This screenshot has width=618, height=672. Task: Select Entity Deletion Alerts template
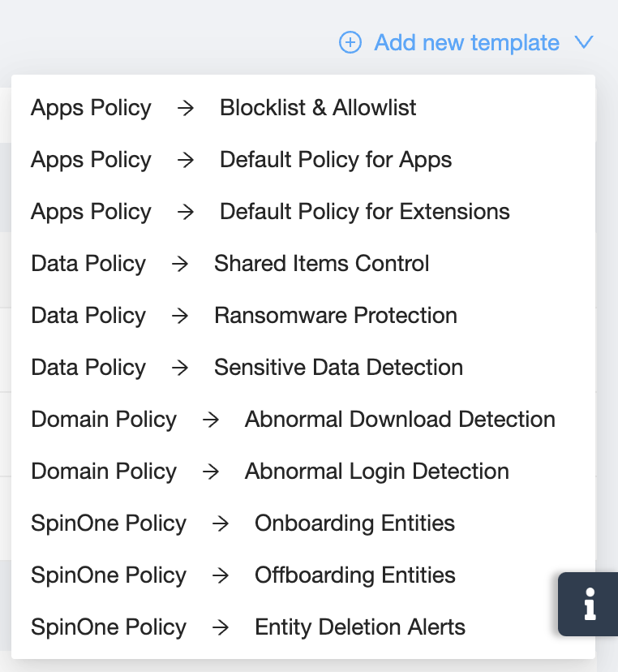coord(359,627)
